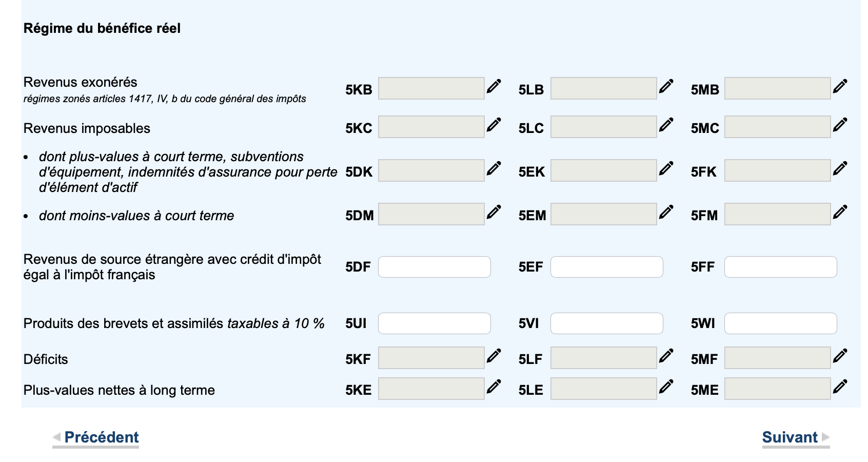
Task: Select the 5FF input box
Action: pyautogui.click(x=780, y=267)
